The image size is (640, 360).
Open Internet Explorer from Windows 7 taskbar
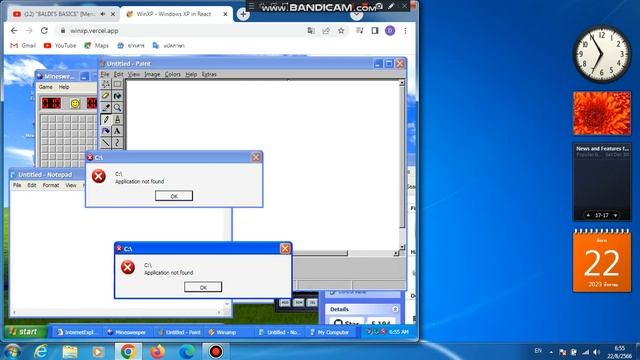[41, 351]
